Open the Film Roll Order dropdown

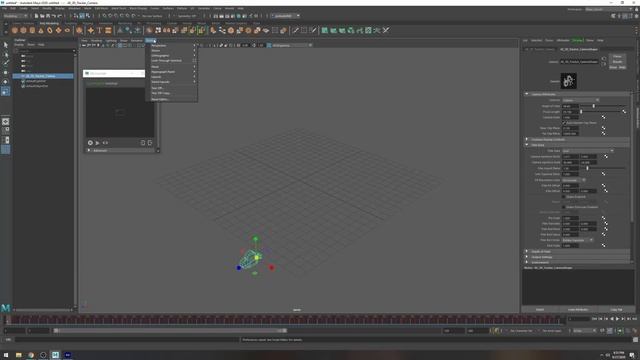click(x=578, y=240)
